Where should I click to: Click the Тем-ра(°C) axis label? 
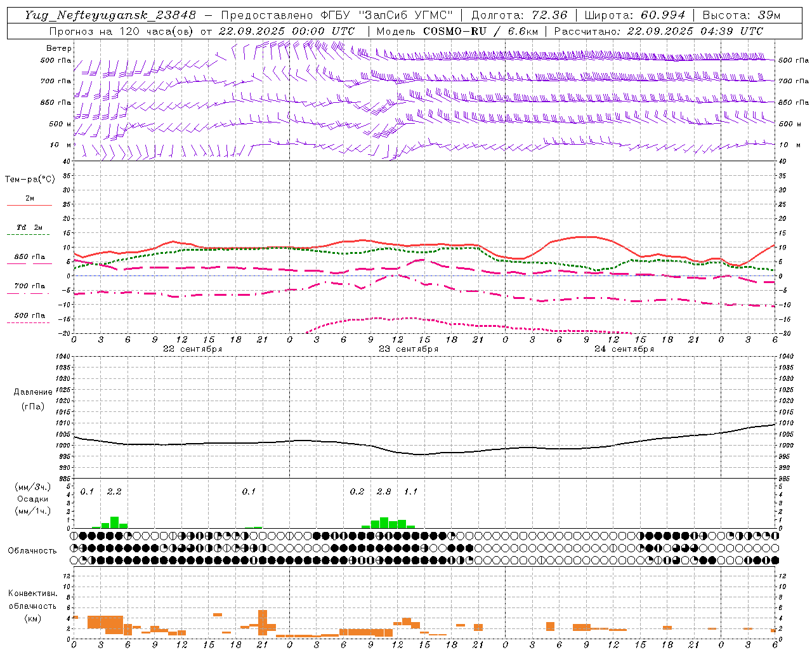30,180
